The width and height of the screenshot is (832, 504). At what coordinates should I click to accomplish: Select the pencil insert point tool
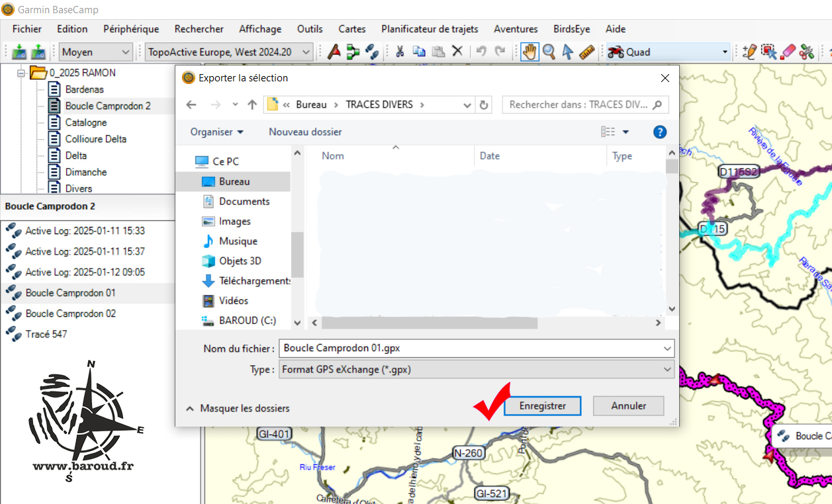pyautogui.click(x=749, y=52)
